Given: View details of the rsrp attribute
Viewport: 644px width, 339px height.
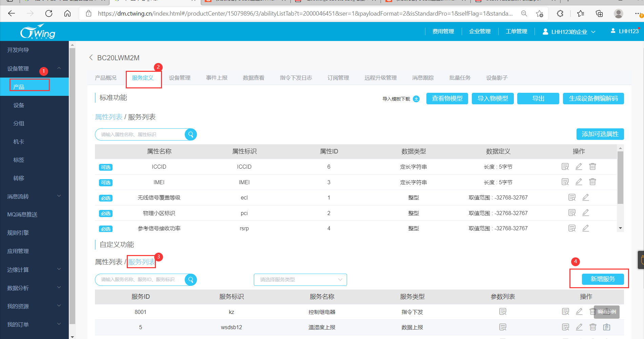Looking at the screenshot, I should [x=572, y=228].
